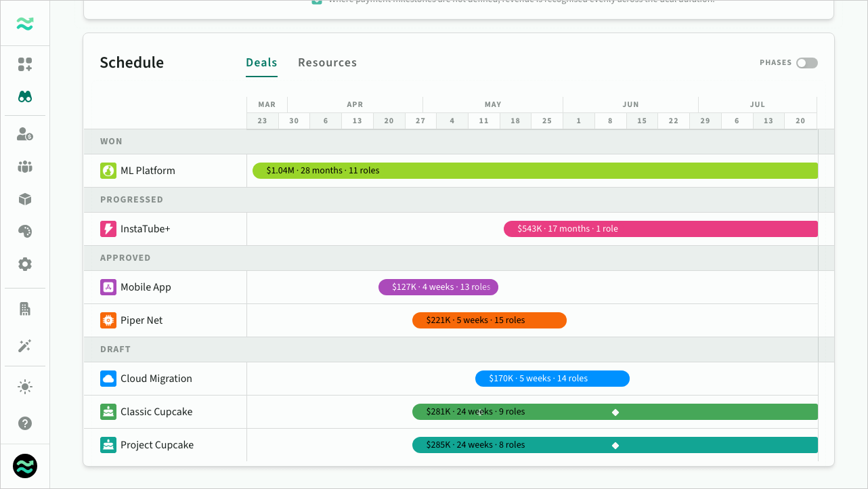
Task: Click the building icon in sidebar
Action: click(25, 309)
